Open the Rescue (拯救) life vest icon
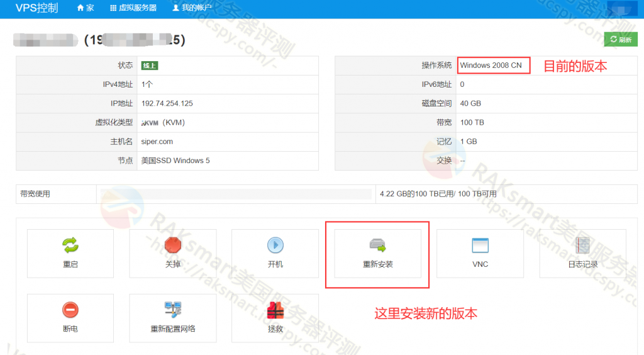The width and height of the screenshot is (644, 355). pyautogui.click(x=275, y=311)
